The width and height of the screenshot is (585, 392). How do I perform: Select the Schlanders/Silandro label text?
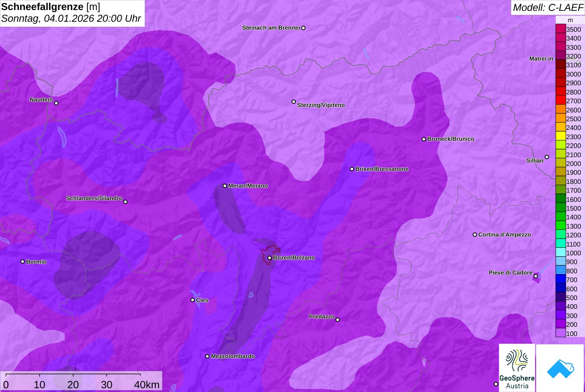tap(94, 199)
